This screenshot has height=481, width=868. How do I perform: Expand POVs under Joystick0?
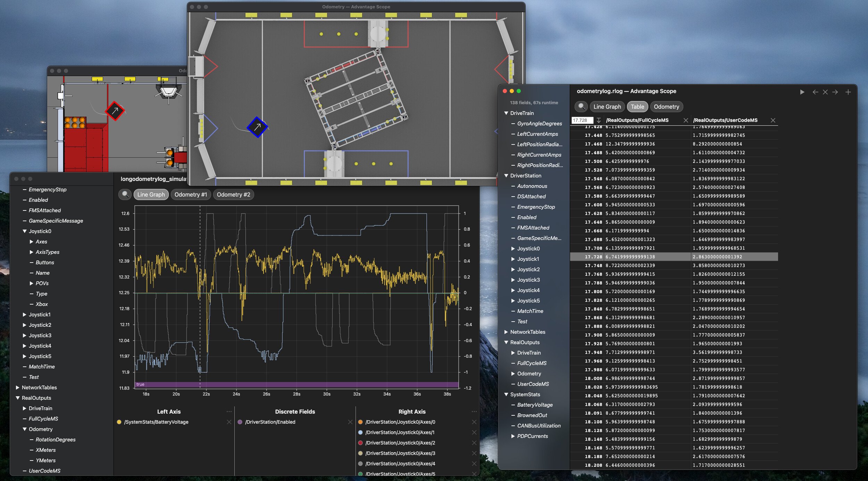32,283
